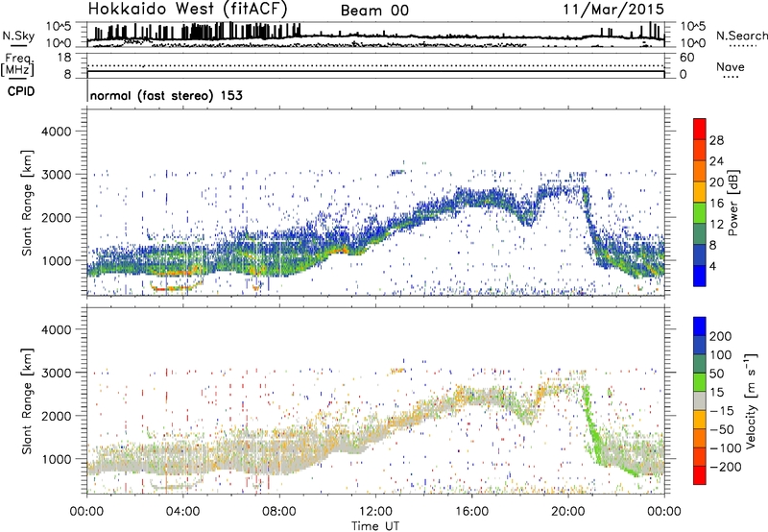Click the '16:00' time axis label
Viewport: 768px width, 532px height.
click(x=471, y=512)
